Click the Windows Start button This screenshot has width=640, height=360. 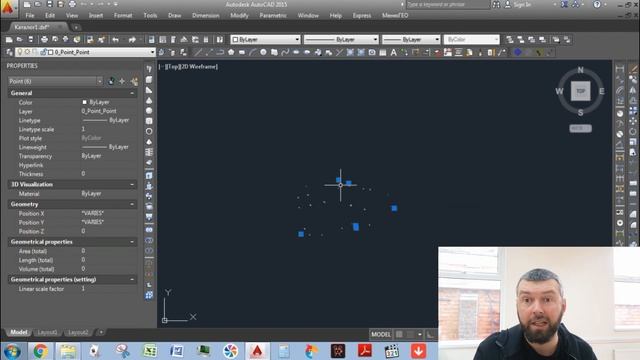(x=12, y=351)
